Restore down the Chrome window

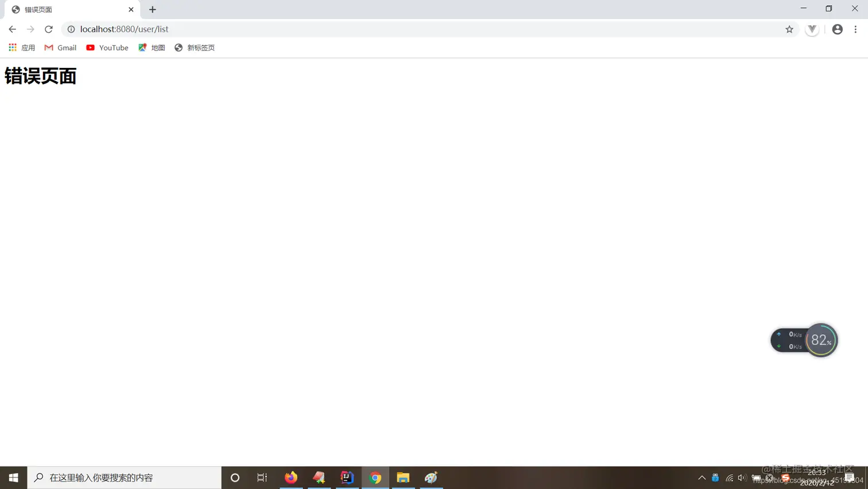click(x=829, y=9)
